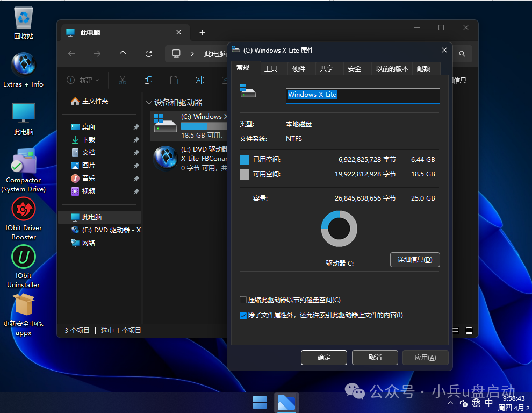Screen dimensions: 532x413
Task: Click the Copy icon in Explorer toolbar
Action: tap(148, 80)
